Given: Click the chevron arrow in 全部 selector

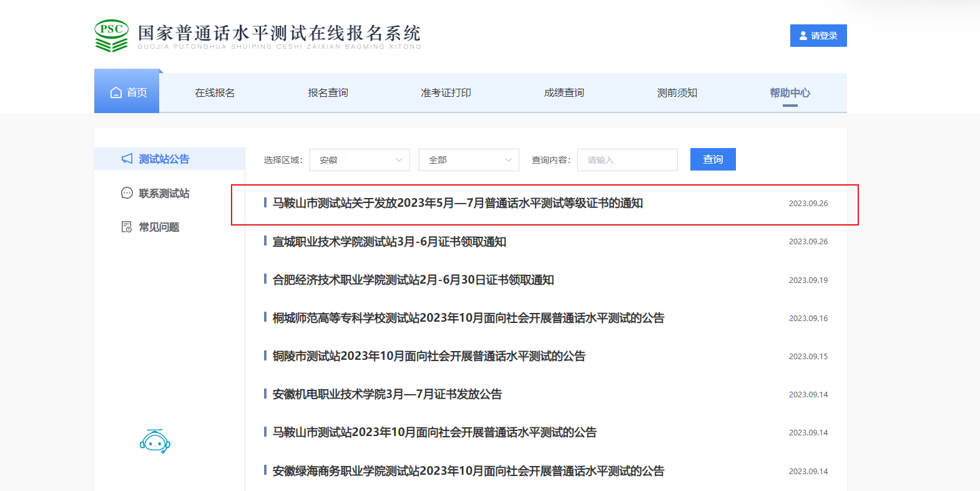Looking at the screenshot, I should [508, 160].
